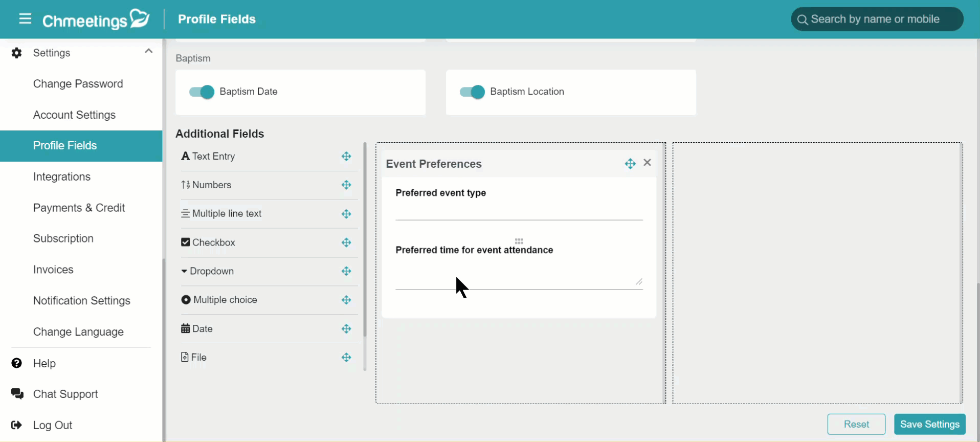Toggle the Baptism Date switch
This screenshot has height=442, width=980.
click(202, 92)
